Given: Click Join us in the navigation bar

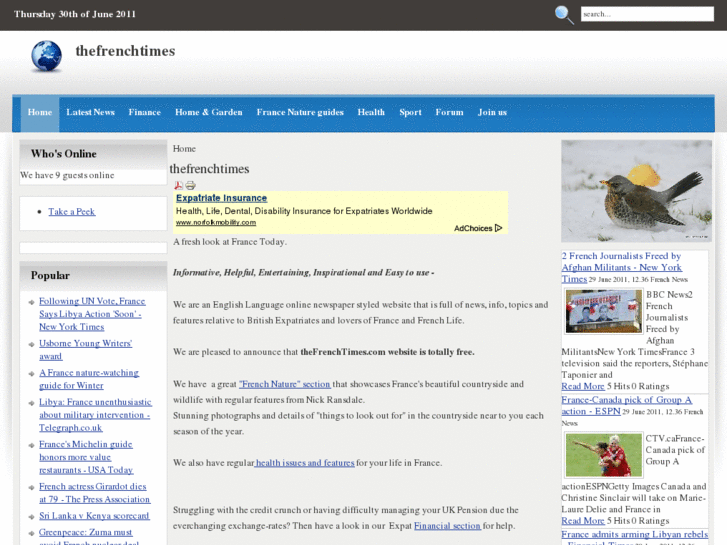Looking at the screenshot, I should coord(492,112).
